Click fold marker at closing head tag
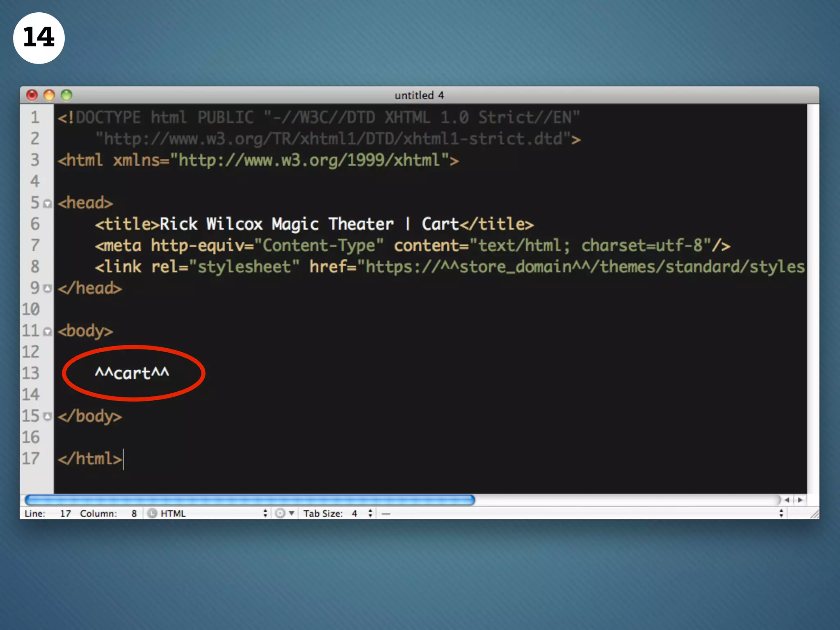Viewport: 840px width, 630px height. point(48,288)
